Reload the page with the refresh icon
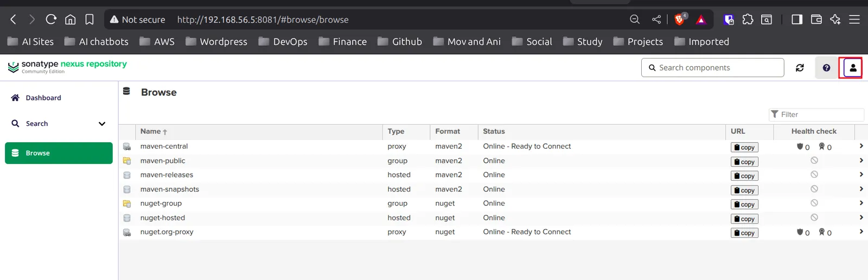 (51, 20)
